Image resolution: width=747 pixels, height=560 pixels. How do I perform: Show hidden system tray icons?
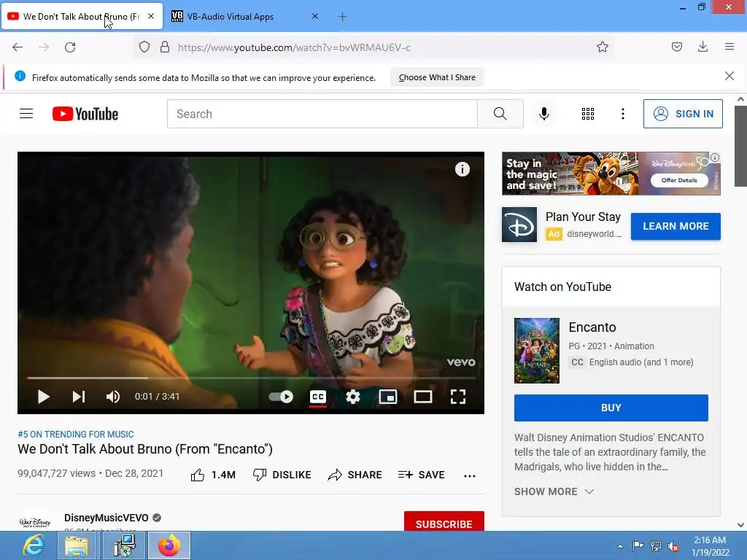tap(620, 545)
